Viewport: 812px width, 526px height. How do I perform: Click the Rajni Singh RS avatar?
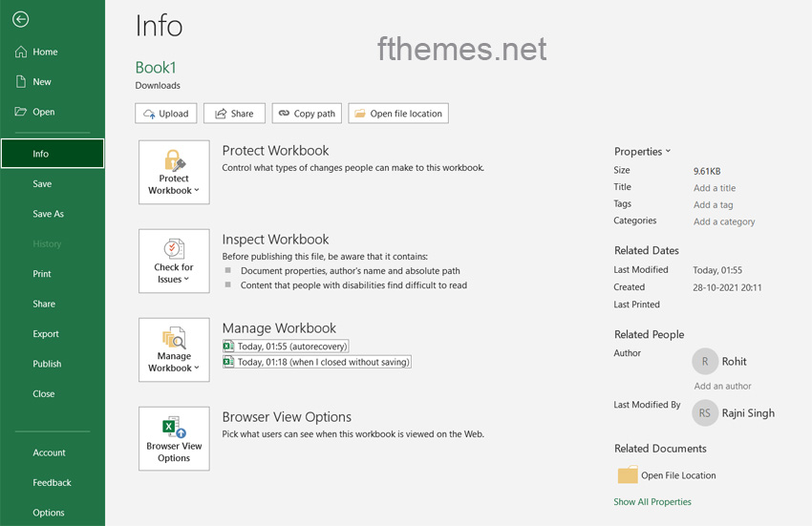pyautogui.click(x=705, y=413)
